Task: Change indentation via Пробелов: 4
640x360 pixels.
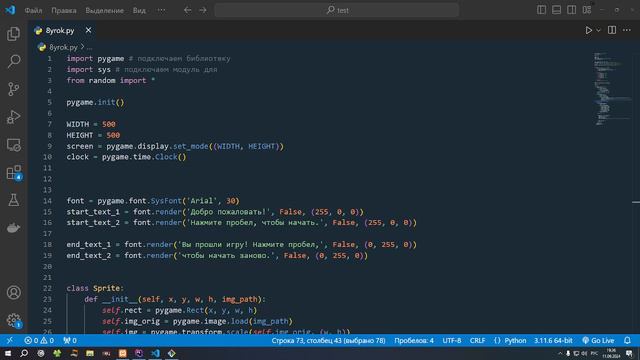Action: coord(414,340)
